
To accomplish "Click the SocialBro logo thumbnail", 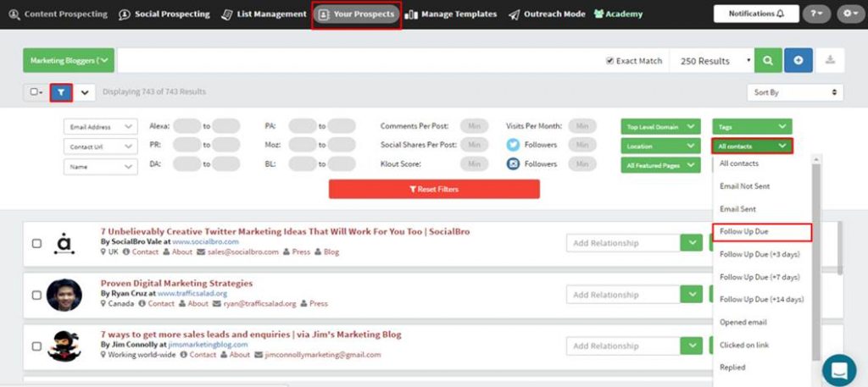I will 64,243.
